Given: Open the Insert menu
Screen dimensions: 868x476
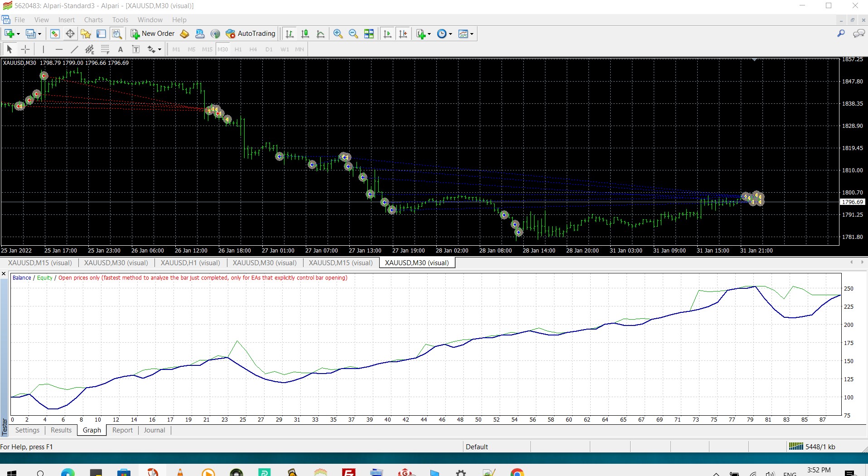Looking at the screenshot, I should click(66, 19).
